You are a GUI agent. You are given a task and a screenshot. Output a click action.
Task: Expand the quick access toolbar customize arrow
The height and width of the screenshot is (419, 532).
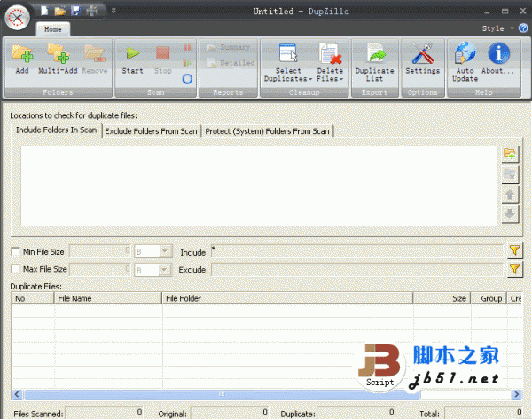[113, 11]
